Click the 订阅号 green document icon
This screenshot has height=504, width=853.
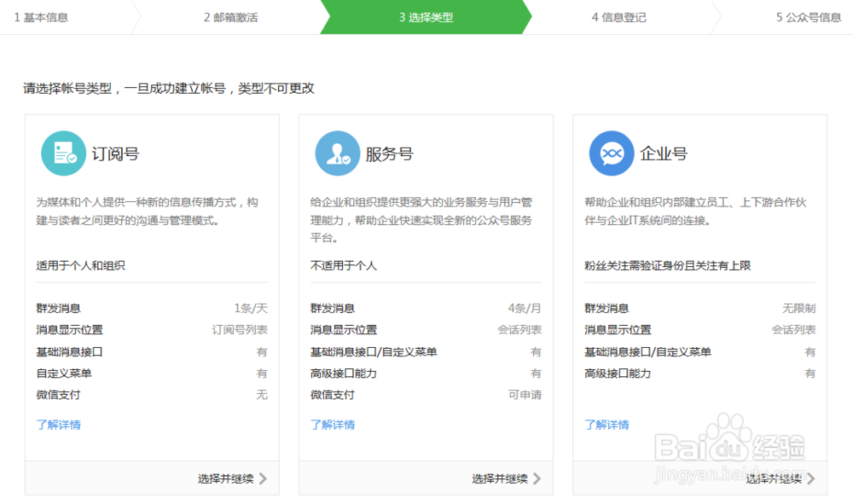click(63, 151)
